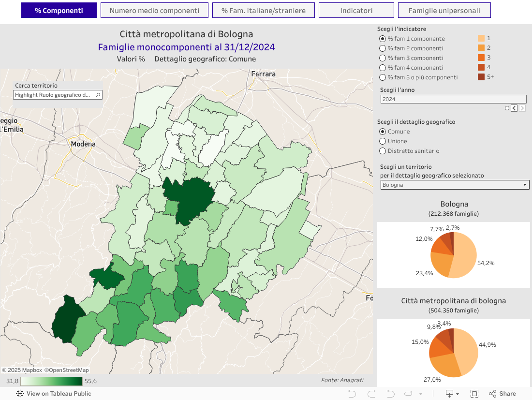Image resolution: width=532 pixels, height=400 pixels.
Task: Click the 5+ legend color swatch
Action: (481, 77)
